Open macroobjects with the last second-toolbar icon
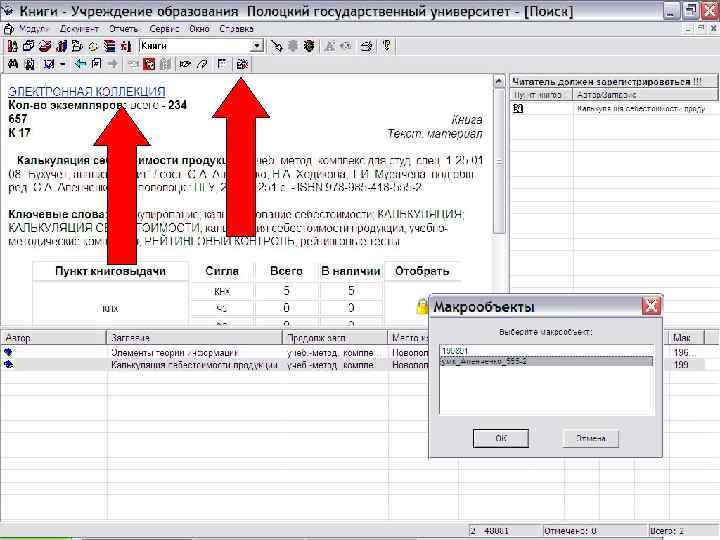 pyautogui.click(x=242, y=64)
